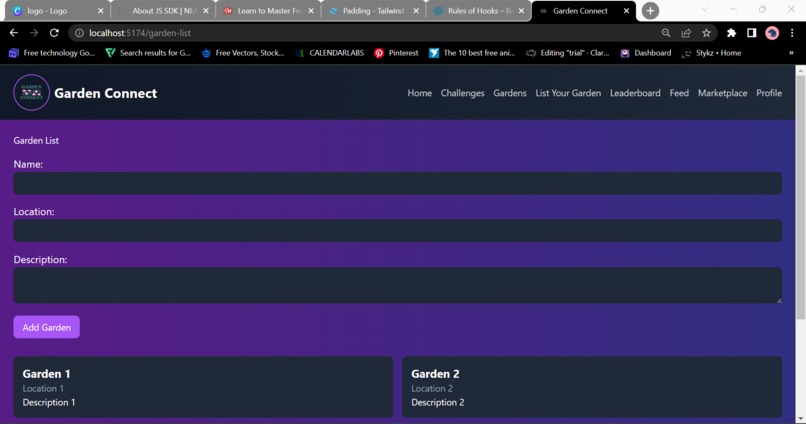The image size is (806, 424).
Task: Open the Gardens nav link
Action: click(x=510, y=93)
